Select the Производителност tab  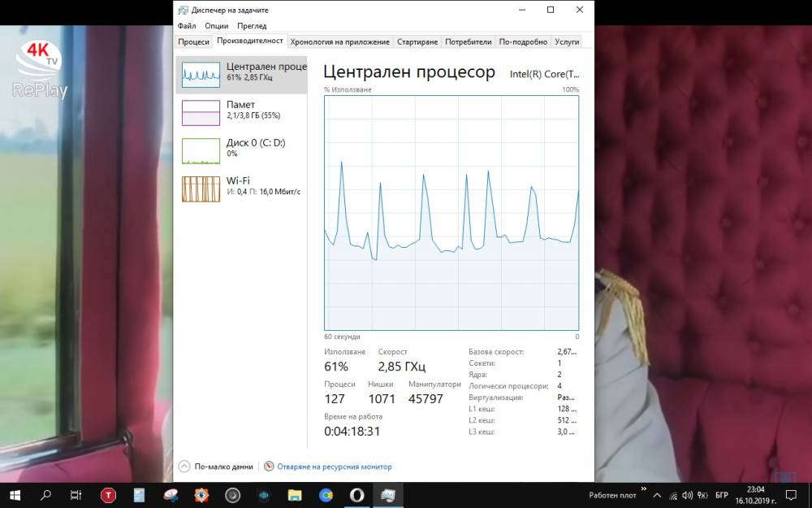tap(249, 41)
